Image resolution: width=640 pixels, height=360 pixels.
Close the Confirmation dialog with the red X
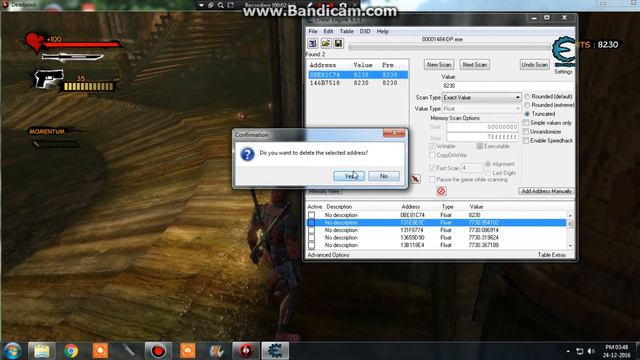point(394,133)
